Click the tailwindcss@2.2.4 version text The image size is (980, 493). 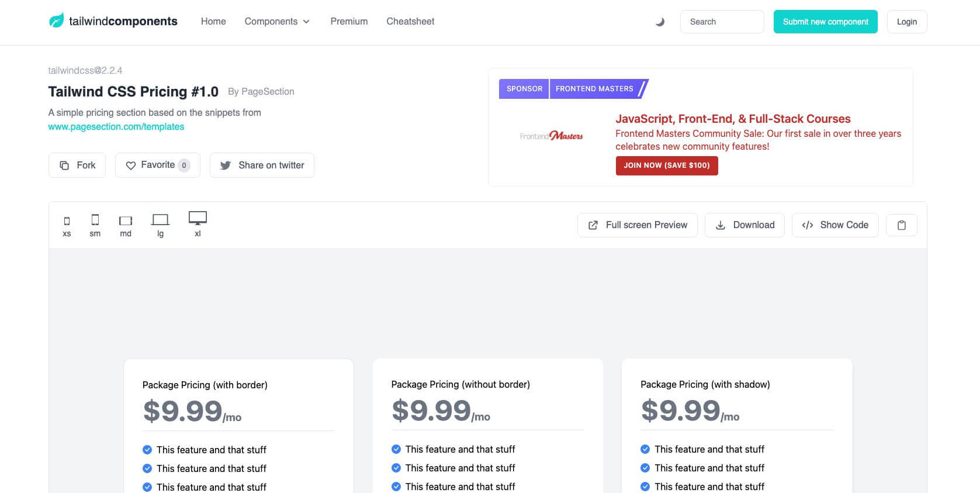tap(85, 71)
